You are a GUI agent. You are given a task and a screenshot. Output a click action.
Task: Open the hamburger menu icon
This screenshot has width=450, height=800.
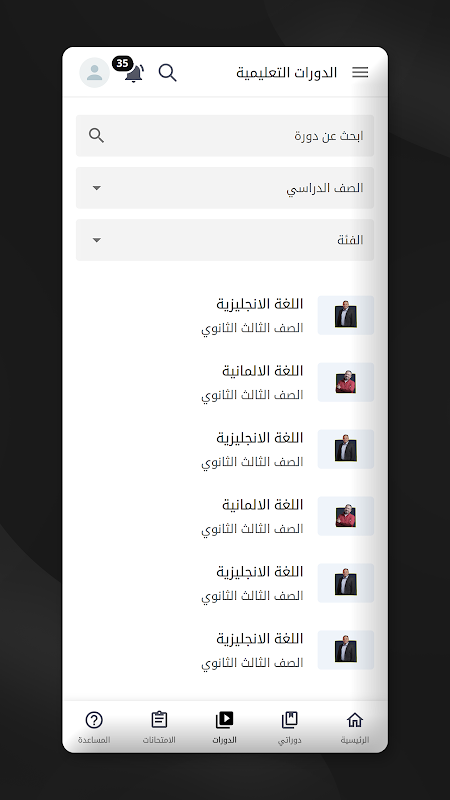click(x=360, y=72)
